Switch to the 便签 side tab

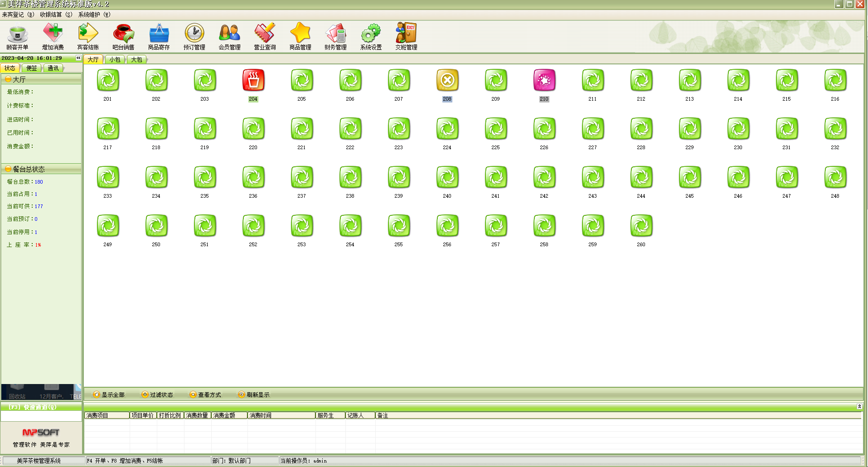(x=32, y=68)
